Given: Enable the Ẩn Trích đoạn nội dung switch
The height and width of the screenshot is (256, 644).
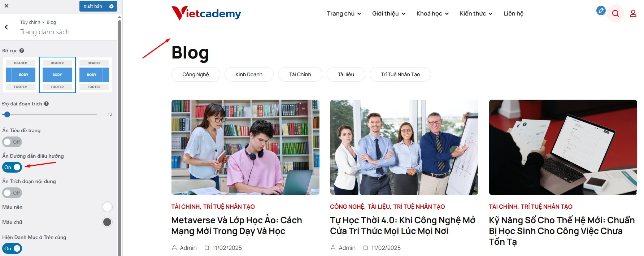Looking at the screenshot, I should 12,193.
